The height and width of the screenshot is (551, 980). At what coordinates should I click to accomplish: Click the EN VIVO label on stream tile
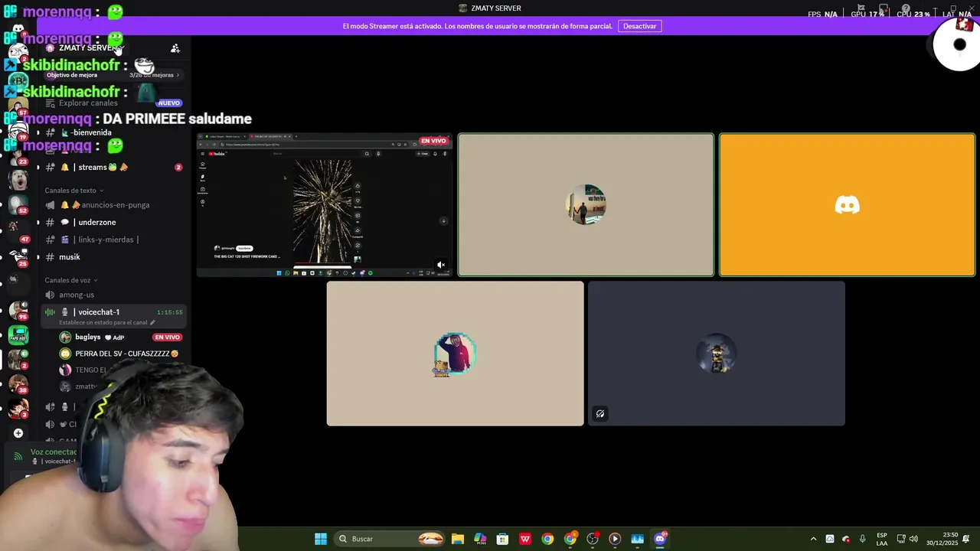(433, 141)
